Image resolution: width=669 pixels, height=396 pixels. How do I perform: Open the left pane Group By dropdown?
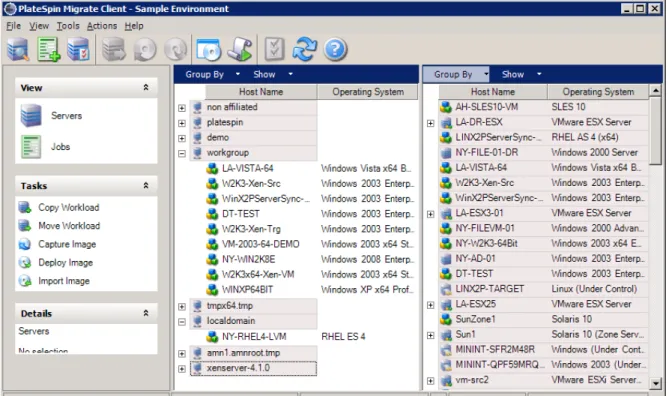pyautogui.click(x=212, y=74)
